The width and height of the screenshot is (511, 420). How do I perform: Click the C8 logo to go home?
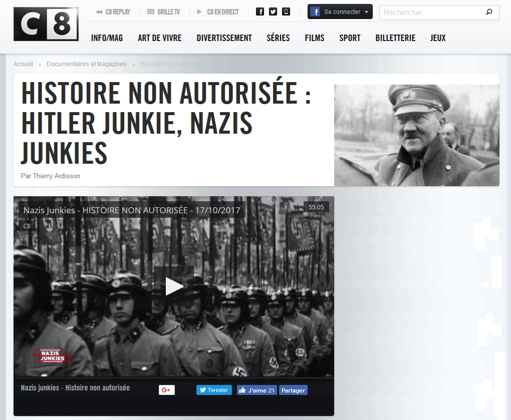(46, 24)
